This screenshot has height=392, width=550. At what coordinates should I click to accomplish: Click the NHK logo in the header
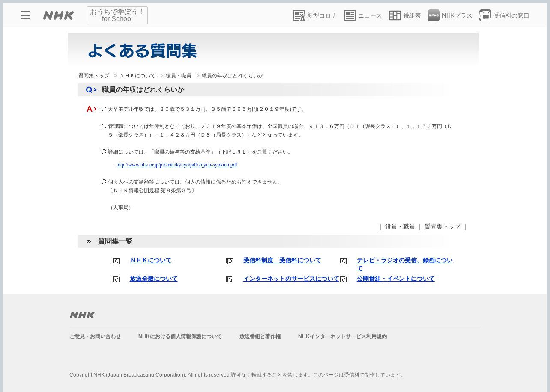[x=59, y=15]
